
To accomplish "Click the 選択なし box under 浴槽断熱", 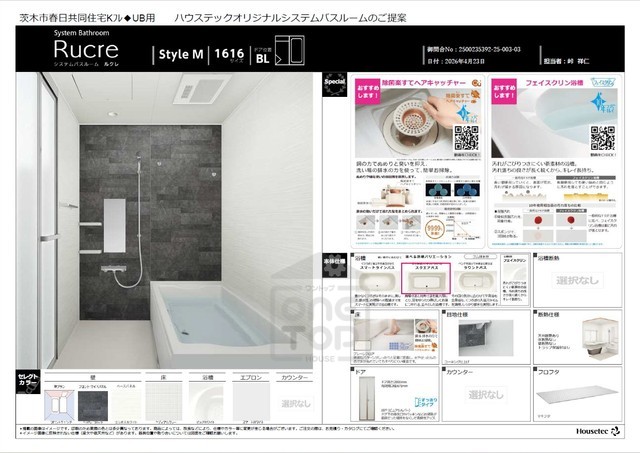I will tap(577, 280).
